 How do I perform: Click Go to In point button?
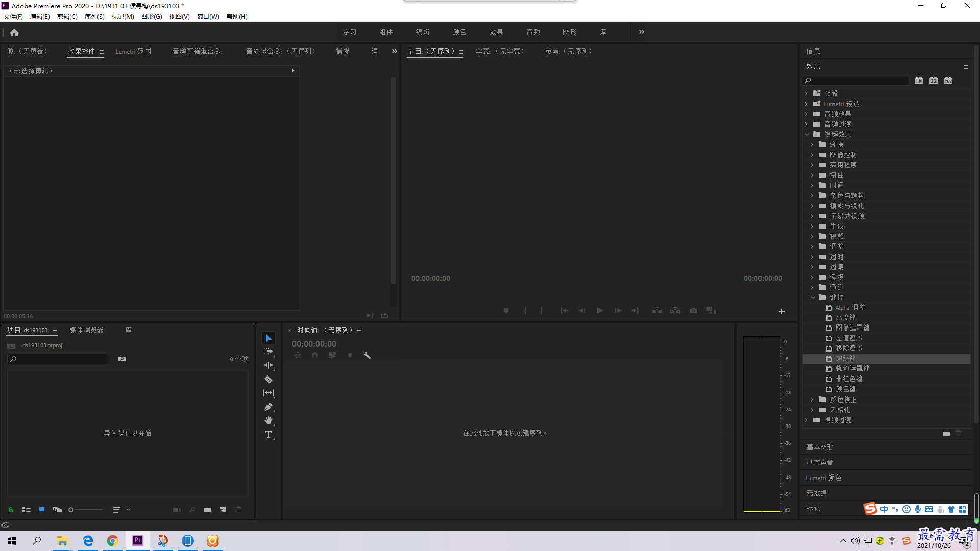coord(565,310)
